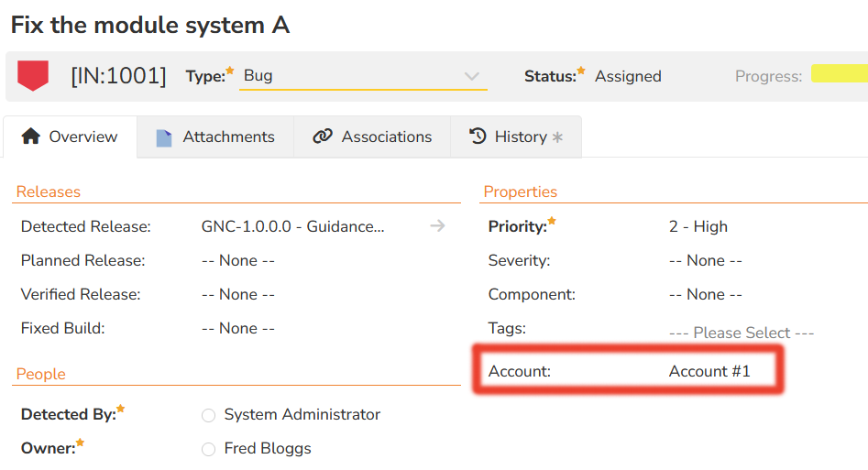The width and height of the screenshot is (868, 470).
Task: Click the GNC-1.0.0.0 Detected Release value
Action: (x=293, y=227)
